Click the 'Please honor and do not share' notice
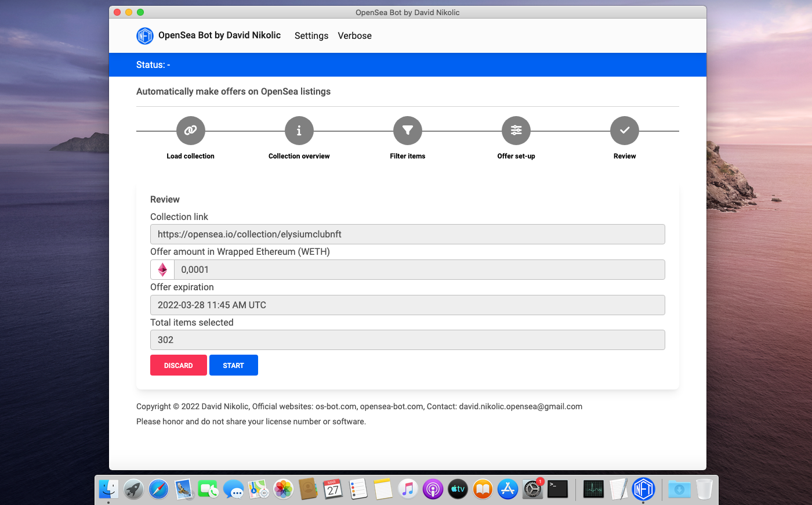 [x=251, y=422]
